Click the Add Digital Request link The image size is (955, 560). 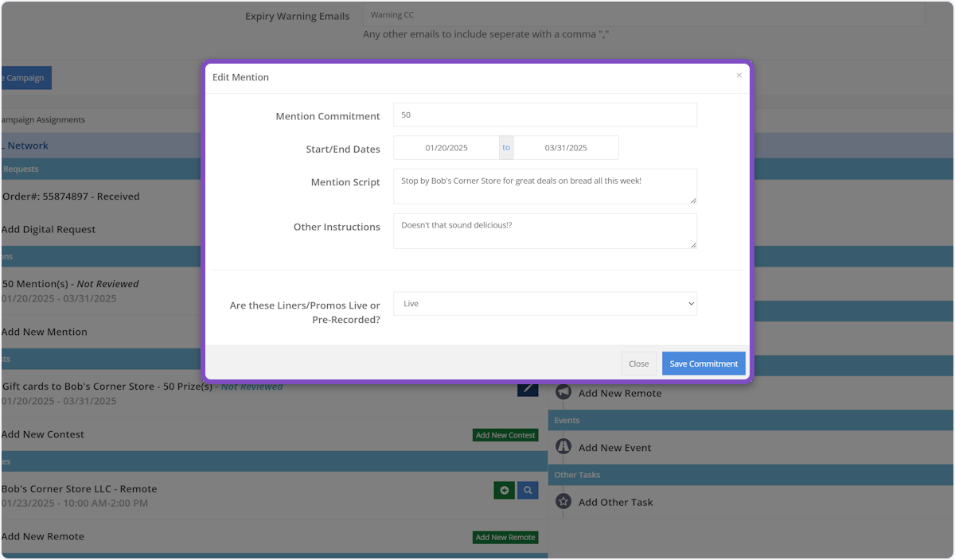point(49,229)
